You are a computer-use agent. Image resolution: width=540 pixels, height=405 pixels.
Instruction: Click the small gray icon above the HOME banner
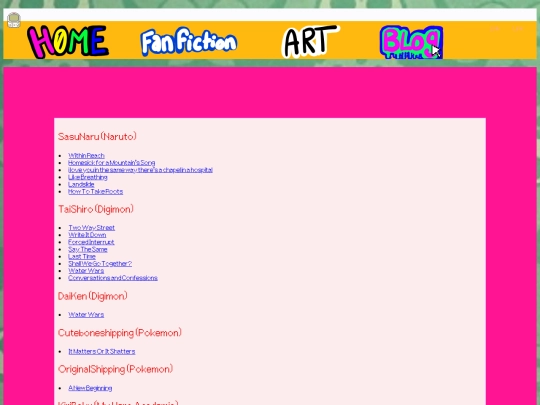coord(14,20)
